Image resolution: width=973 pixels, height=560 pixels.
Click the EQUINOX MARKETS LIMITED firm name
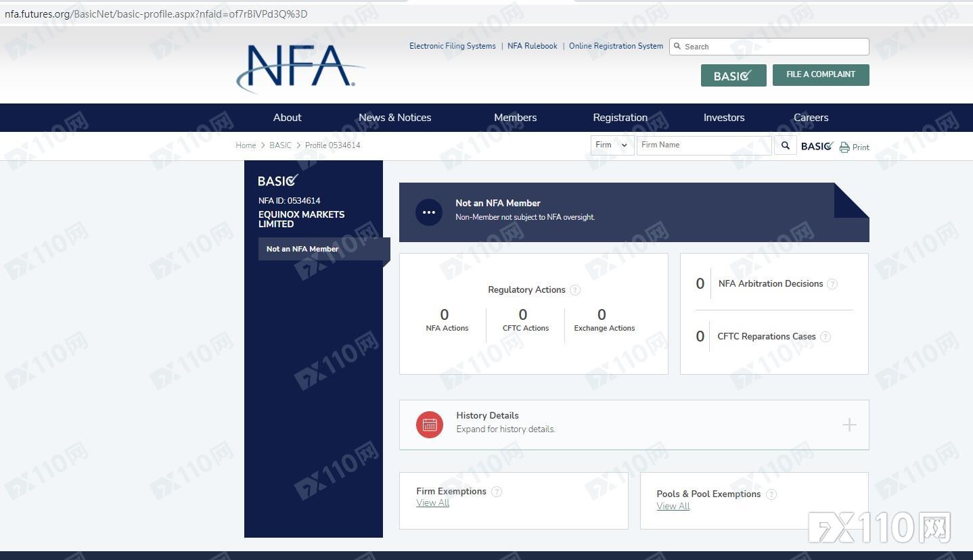[302, 219]
